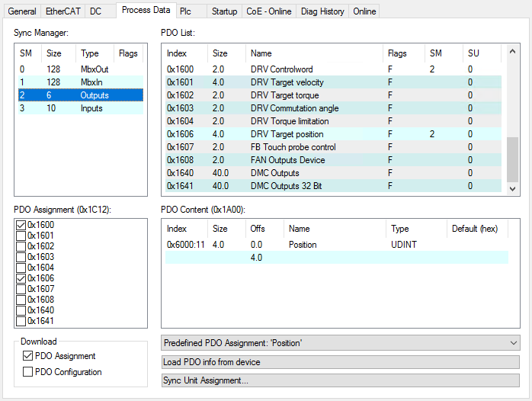Viewport: 532px width, 401px height.
Task: Open the Predefined PDO Assignment dropdown
Action: (x=340, y=343)
